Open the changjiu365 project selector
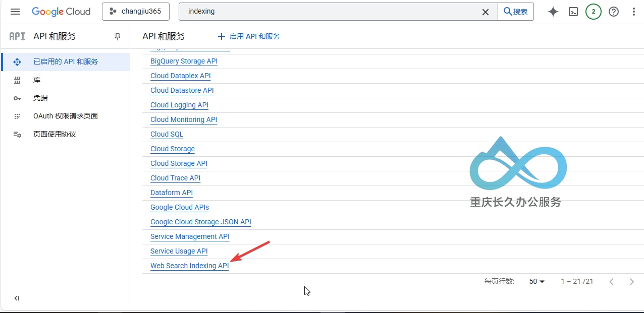 [x=136, y=12]
